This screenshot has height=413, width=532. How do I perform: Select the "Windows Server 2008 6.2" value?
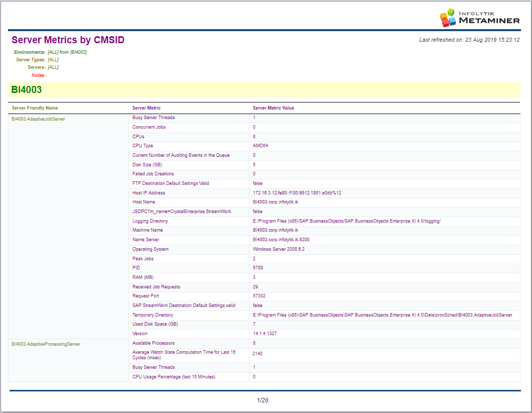point(279,249)
